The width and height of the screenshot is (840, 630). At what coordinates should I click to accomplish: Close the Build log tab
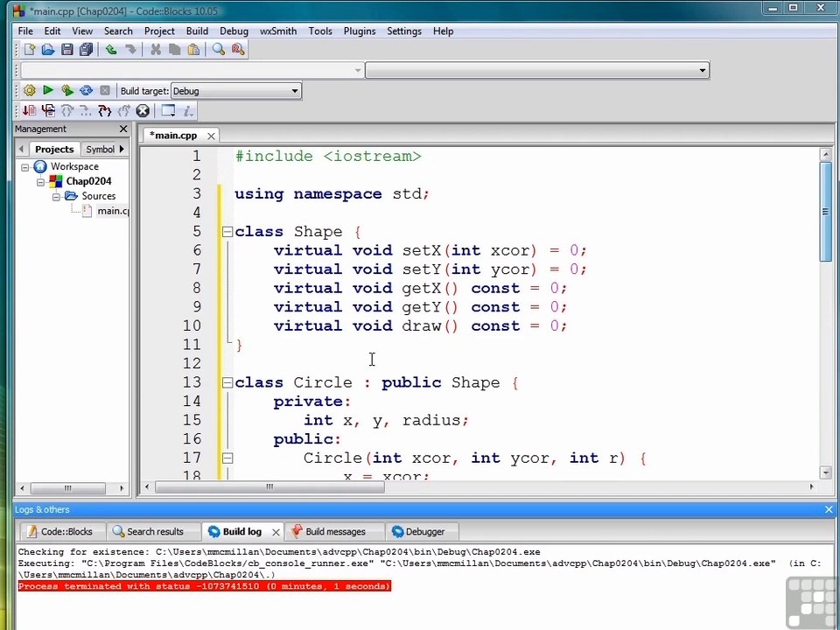(x=276, y=532)
